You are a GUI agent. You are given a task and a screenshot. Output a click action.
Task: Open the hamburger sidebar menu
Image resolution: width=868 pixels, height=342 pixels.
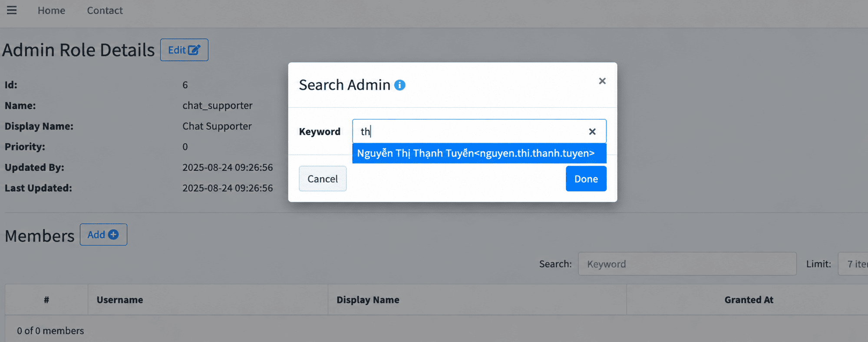click(12, 10)
